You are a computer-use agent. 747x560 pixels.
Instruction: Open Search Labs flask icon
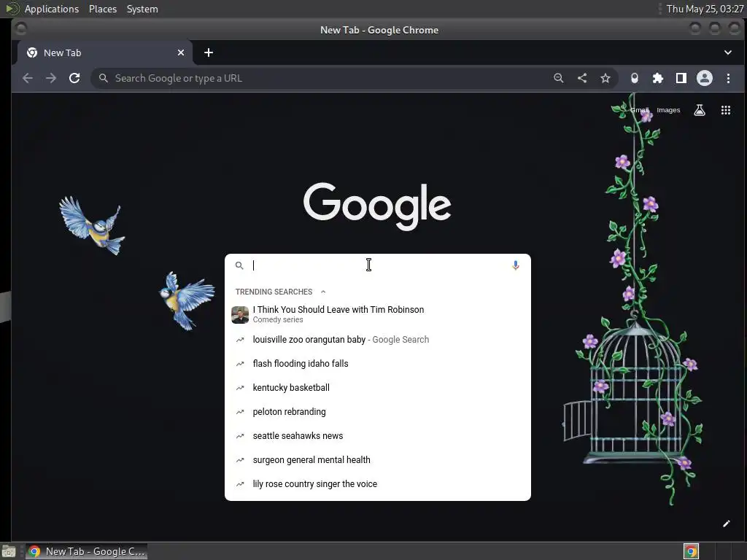click(700, 110)
